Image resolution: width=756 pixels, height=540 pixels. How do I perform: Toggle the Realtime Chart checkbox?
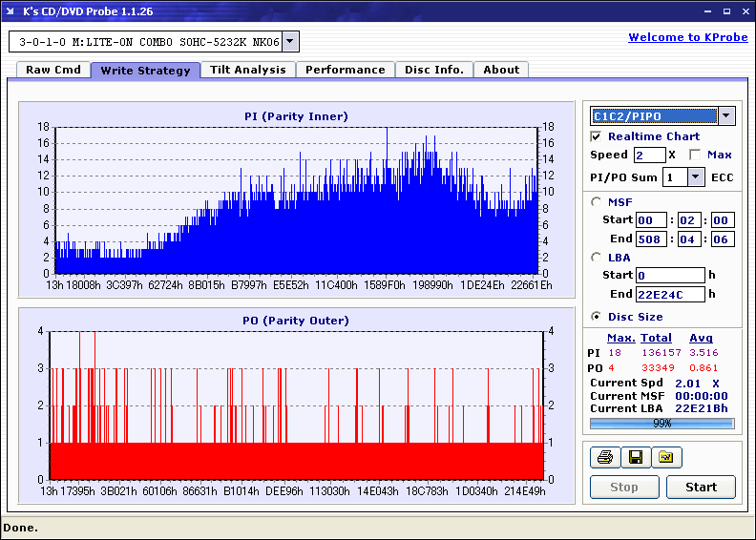tap(597, 136)
